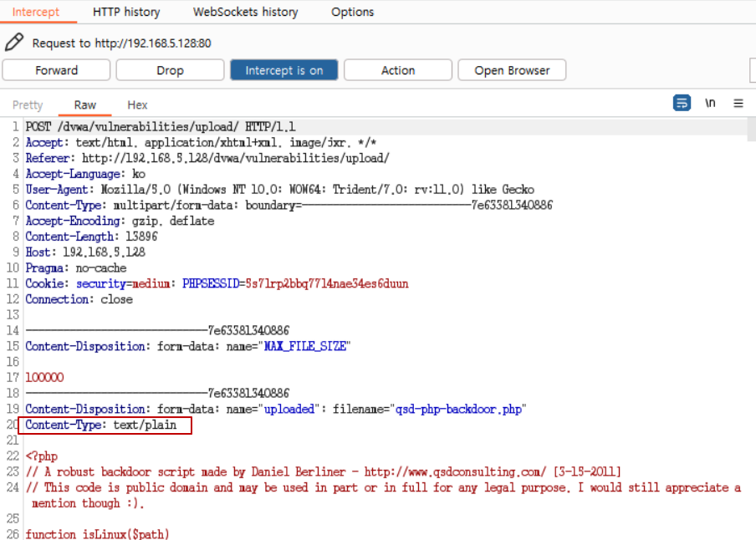Image resolution: width=756 pixels, height=540 pixels.
Task: Launch Open Browser
Action: click(512, 70)
